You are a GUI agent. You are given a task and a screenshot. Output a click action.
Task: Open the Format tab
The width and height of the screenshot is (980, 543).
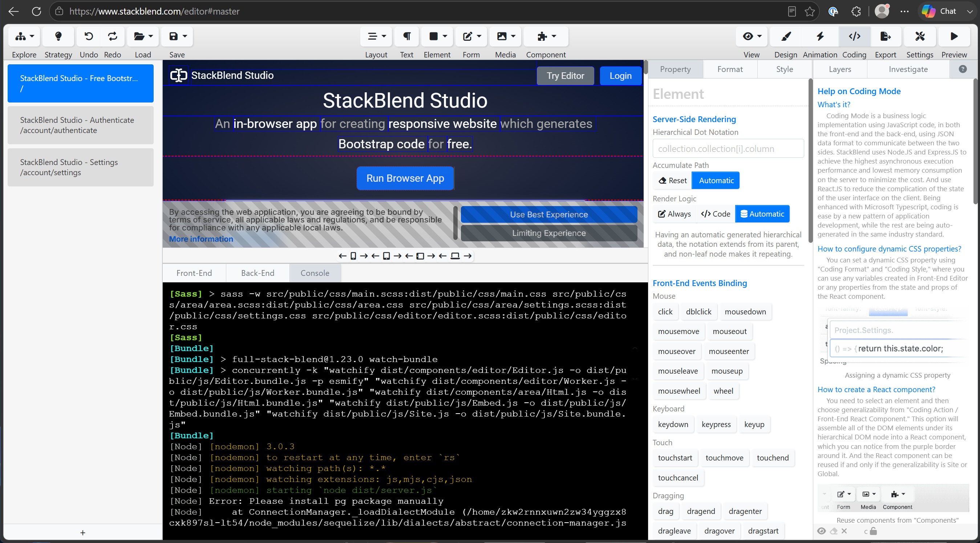[x=730, y=69]
